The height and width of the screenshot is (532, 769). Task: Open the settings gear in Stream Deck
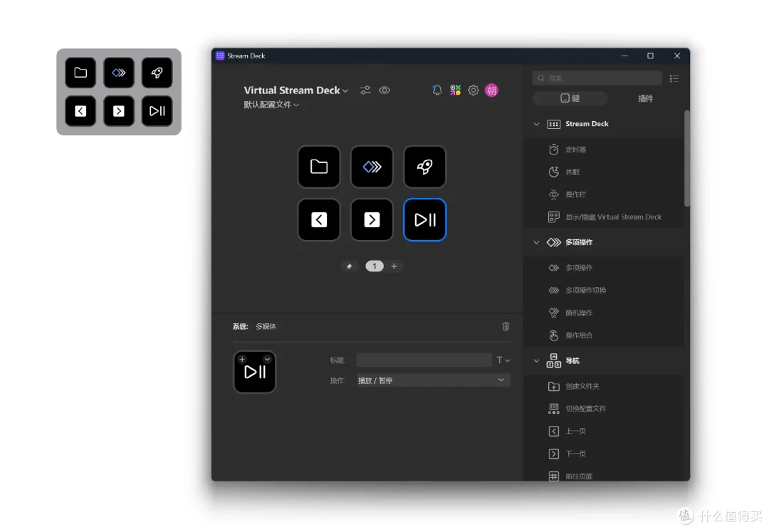(474, 90)
